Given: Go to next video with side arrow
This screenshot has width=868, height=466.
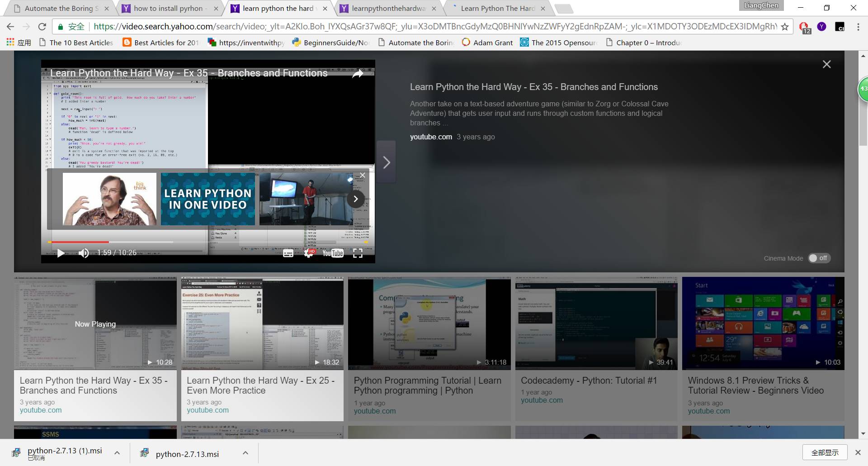Looking at the screenshot, I should [387, 162].
